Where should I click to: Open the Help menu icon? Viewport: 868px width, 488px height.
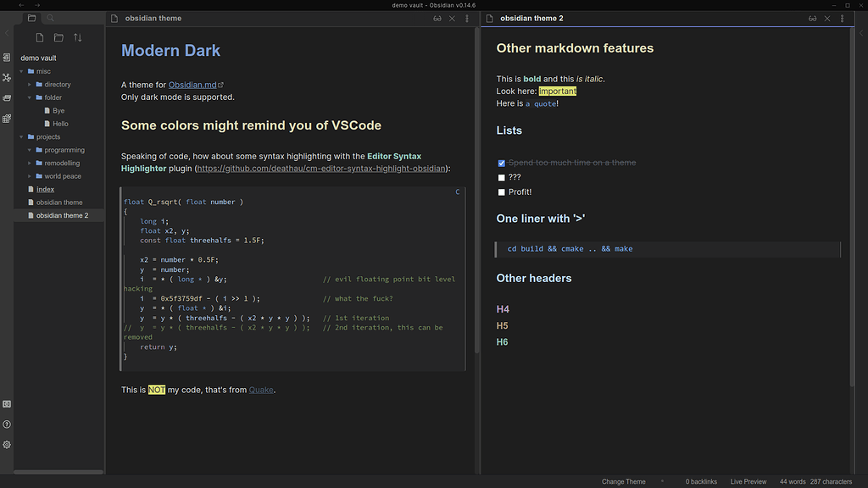coord(7,424)
